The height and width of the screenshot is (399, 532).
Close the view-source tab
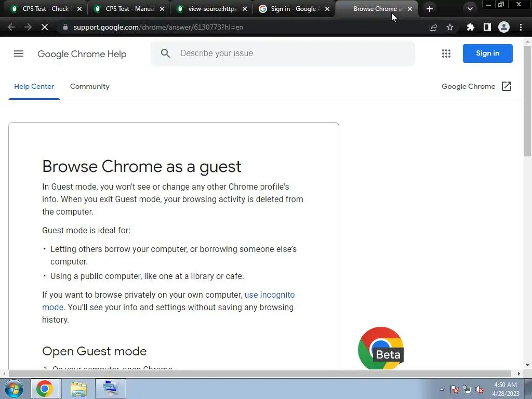coord(245,9)
